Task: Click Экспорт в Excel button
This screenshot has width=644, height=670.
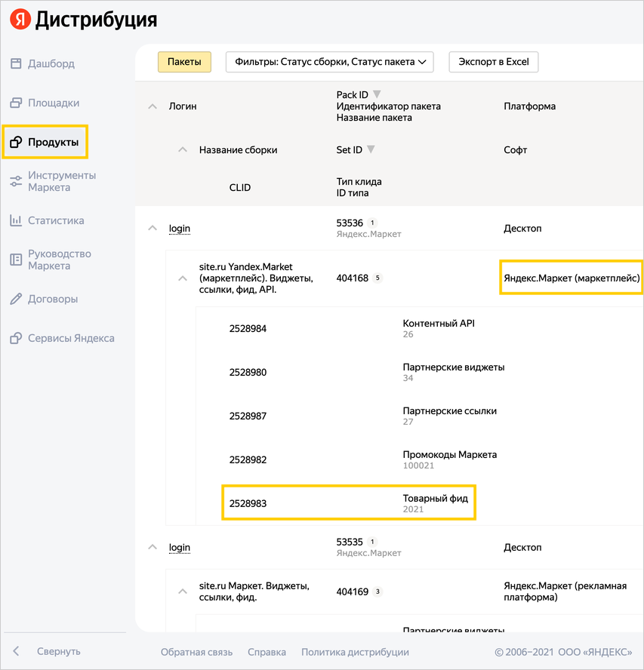Action: 494,62
